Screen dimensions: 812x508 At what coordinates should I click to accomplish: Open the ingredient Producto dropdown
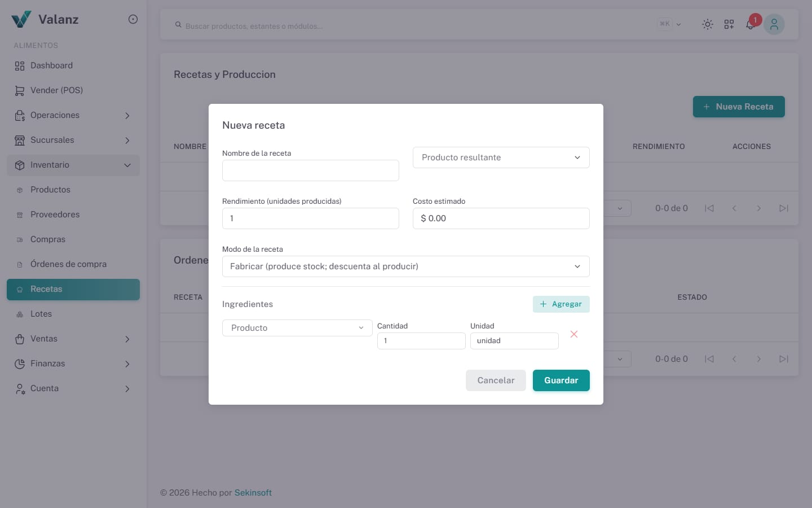[x=297, y=328]
